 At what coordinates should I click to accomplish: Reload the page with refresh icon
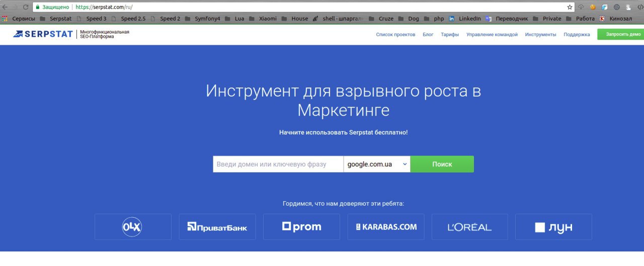(x=26, y=7)
